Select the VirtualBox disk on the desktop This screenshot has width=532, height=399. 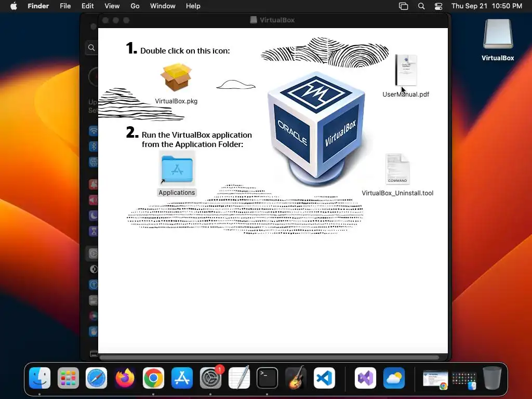click(498, 34)
